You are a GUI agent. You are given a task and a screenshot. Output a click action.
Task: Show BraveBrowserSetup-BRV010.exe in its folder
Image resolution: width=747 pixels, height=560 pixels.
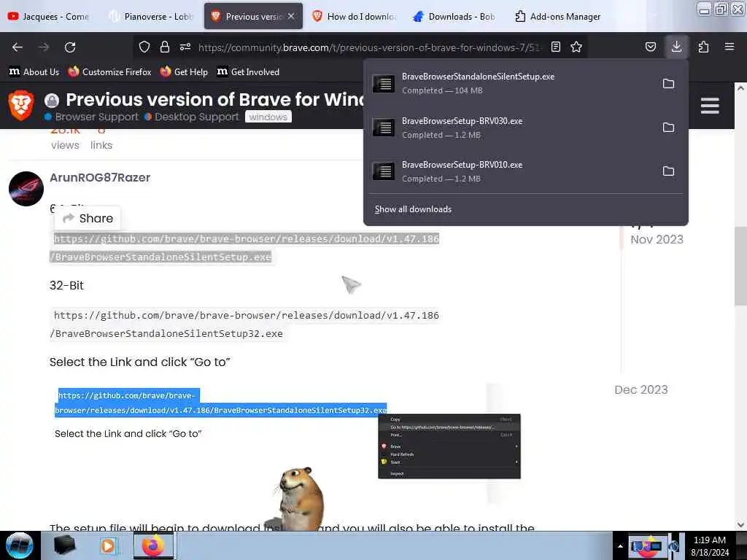click(668, 171)
